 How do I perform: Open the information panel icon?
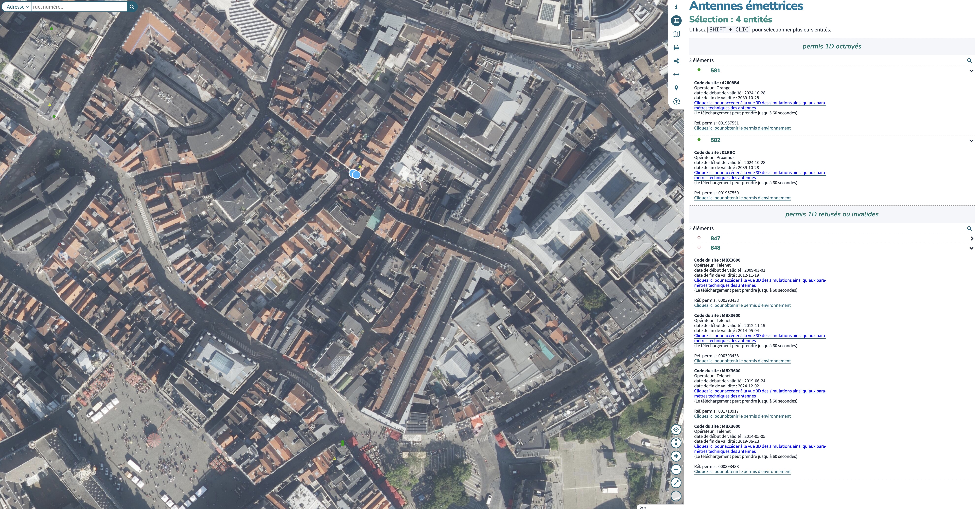pyautogui.click(x=676, y=7)
